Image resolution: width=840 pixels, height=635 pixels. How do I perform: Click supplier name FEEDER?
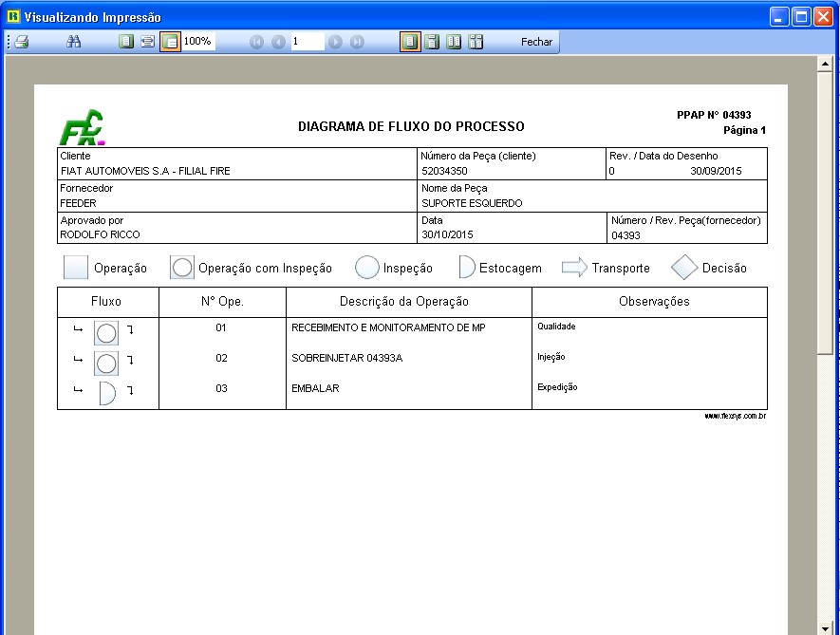(78, 203)
